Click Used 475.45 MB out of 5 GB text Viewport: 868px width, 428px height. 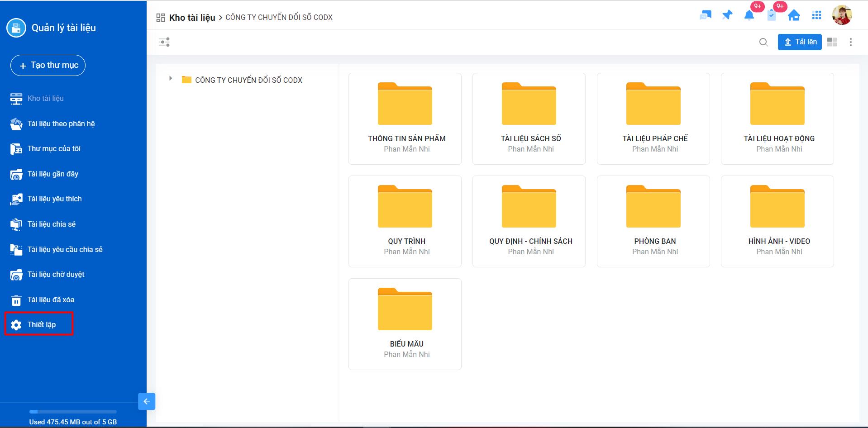click(73, 422)
